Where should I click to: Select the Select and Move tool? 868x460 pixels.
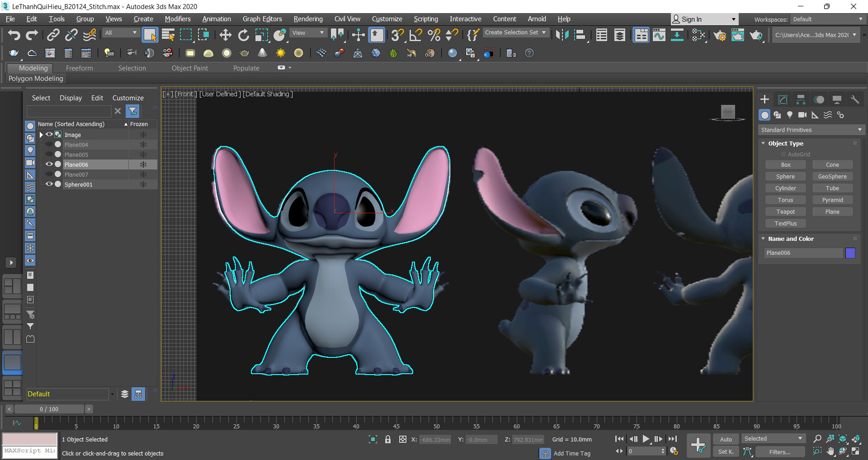coord(225,35)
